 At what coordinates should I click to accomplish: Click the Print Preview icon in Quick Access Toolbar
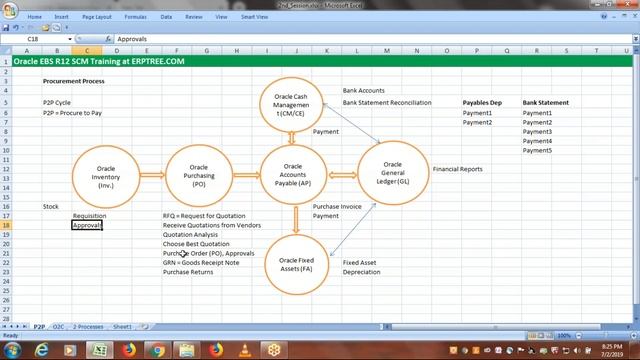pyautogui.click(x=56, y=28)
